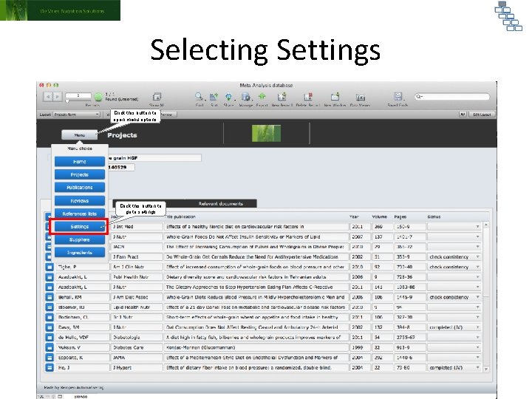Click the 'JAMA' journal cell
532x399 pixels.
pos(137,358)
